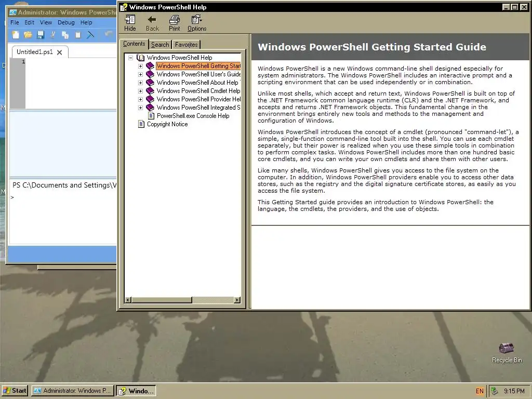Click book icon beside Integrated S topic
Viewport: 532px width, 399px height.
pyautogui.click(x=150, y=108)
